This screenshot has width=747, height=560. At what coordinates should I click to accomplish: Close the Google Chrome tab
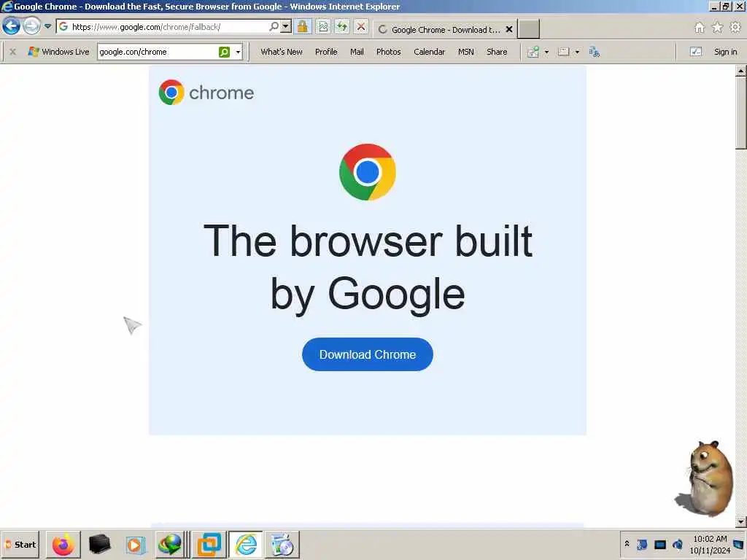[x=509, y=29]
